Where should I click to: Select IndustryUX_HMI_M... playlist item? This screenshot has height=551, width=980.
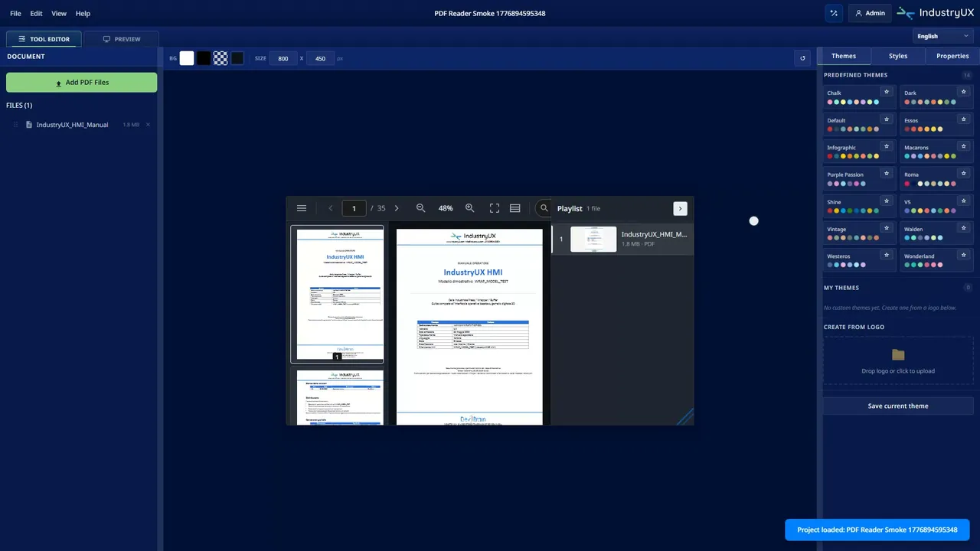point(622,239)
